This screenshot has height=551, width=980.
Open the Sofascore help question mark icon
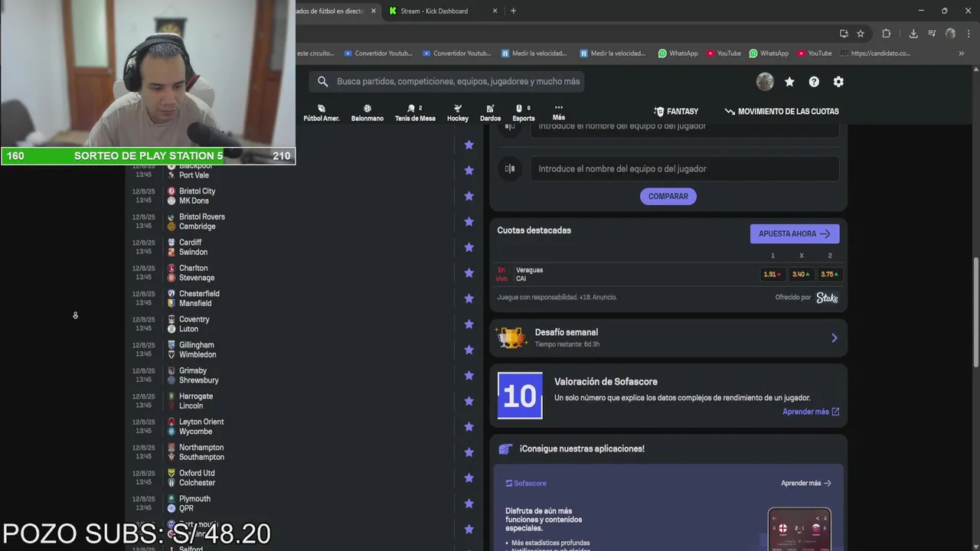(x=814, y=82)
